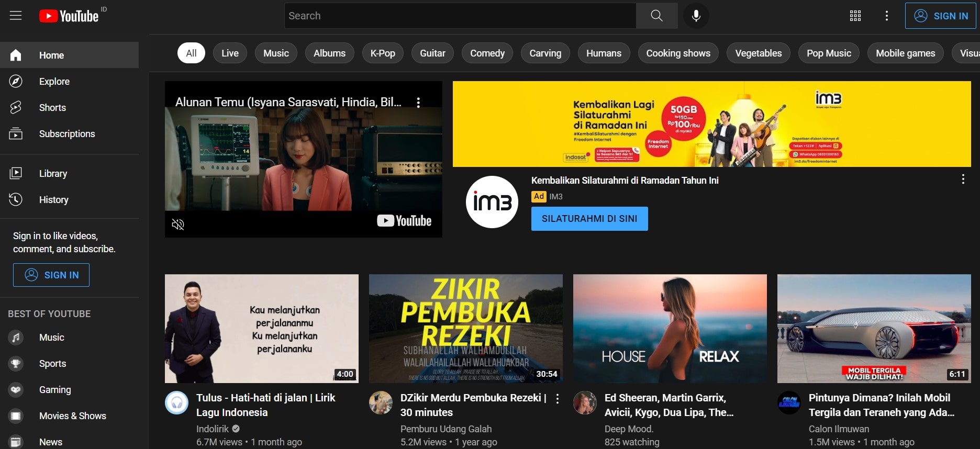Select the Music filter chip

[276, 53]
